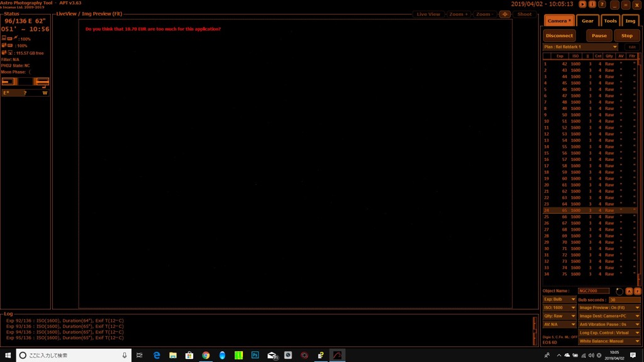
Task: Click the Bulb seconds input field
Action: [x=625, y=300]
